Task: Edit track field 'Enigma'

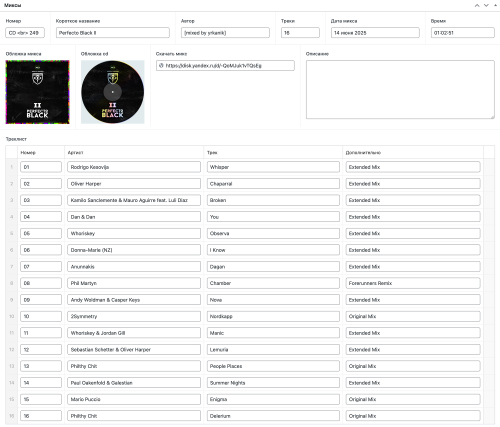Action: 273,399
